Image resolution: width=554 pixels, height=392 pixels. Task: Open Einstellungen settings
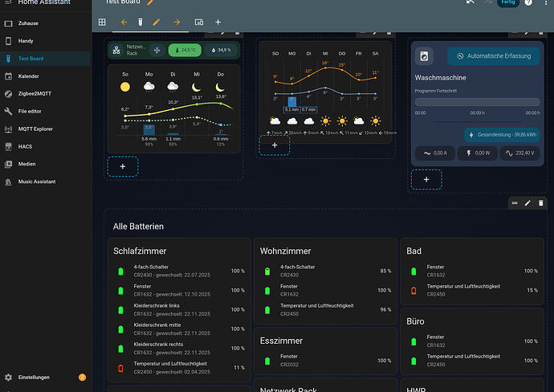(x=45, y=378)
